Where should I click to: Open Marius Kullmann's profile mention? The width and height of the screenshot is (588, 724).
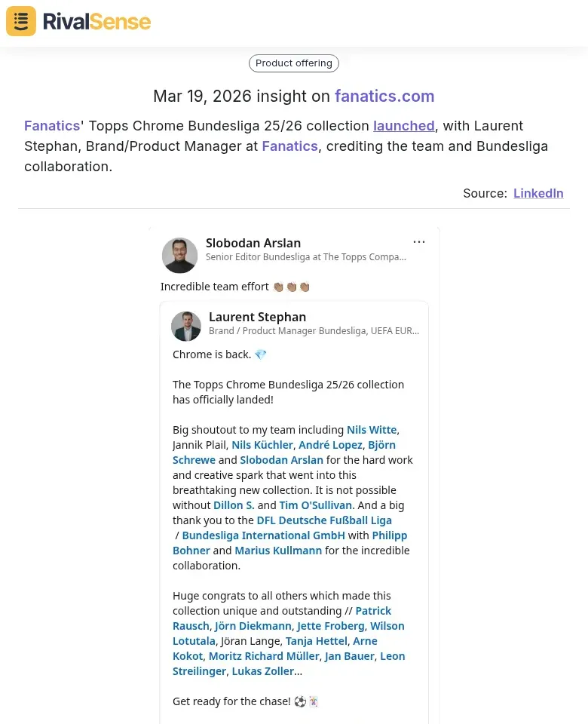click(278, 551)
